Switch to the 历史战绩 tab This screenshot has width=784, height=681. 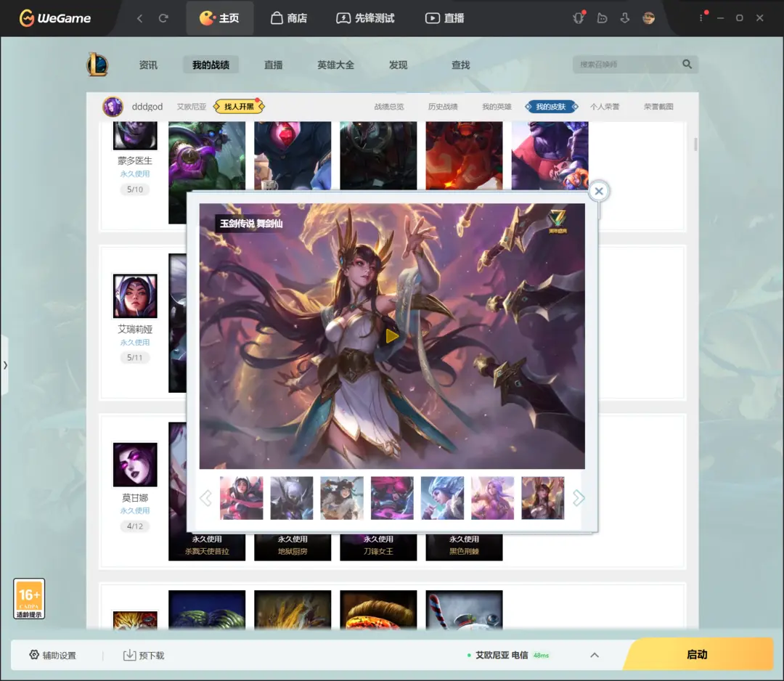[x=443, y=107]
